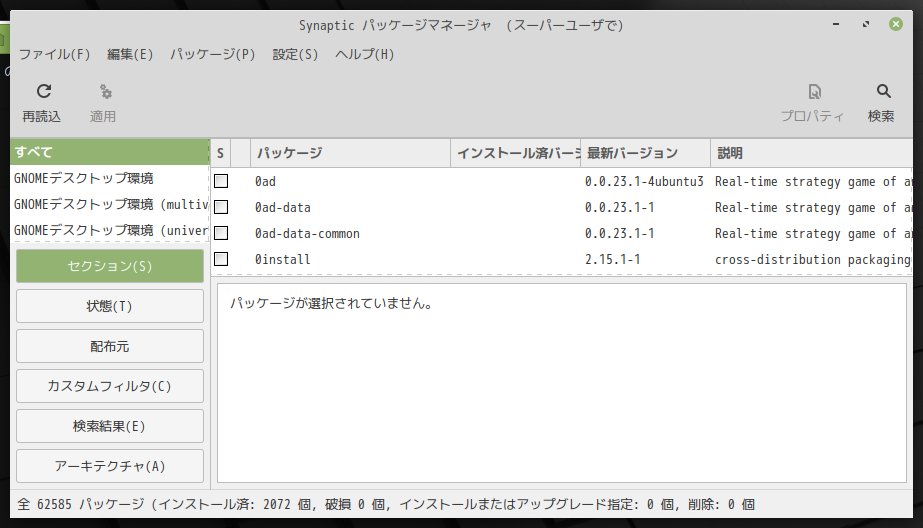
Task: Select すべて in the section list
Action: (110, 152)
